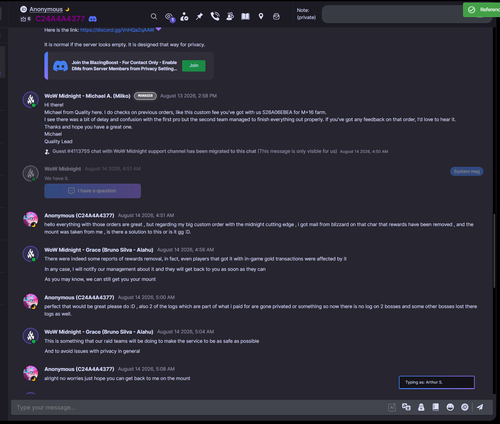Click the message 'And to avoid issues with privacy in general'
This screenshot has height=424, width=500.
pyautogui.click(x=92, y=351)
